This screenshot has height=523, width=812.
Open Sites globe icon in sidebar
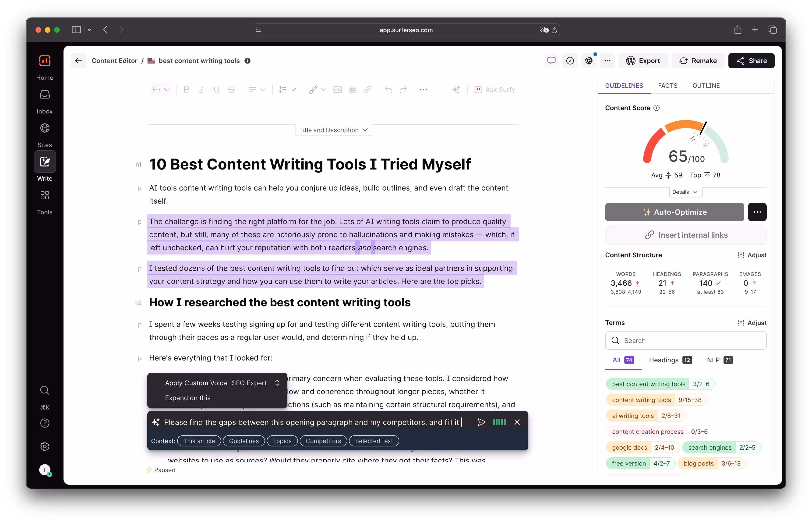click(45, 128)
